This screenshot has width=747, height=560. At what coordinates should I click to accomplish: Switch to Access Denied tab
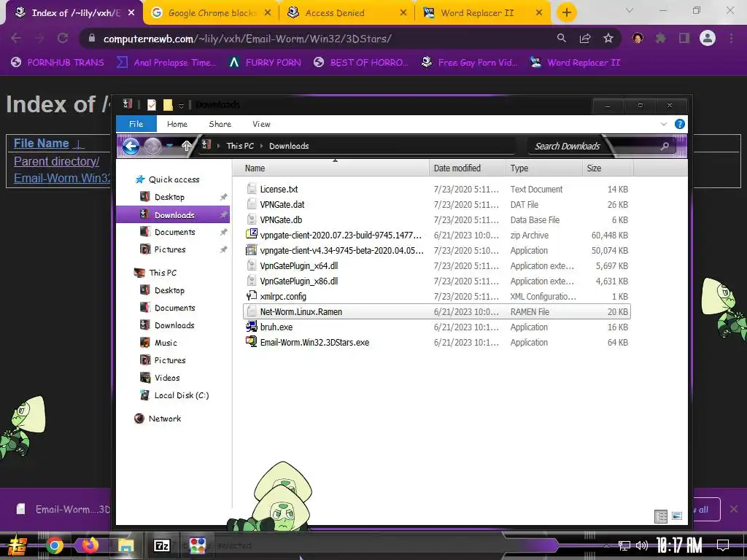[349, 13]
